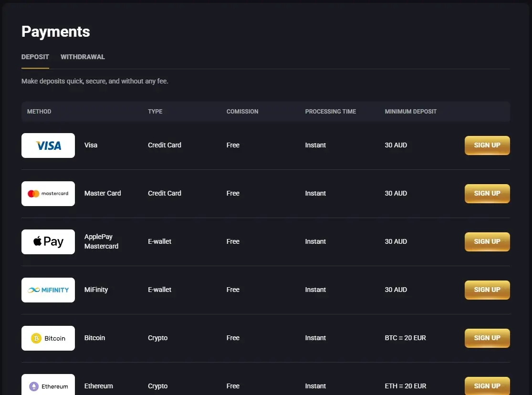The image size is (532, 395).
Task: Click Instant processing time in Bitcoin row
Action: [x=315, y=338]
